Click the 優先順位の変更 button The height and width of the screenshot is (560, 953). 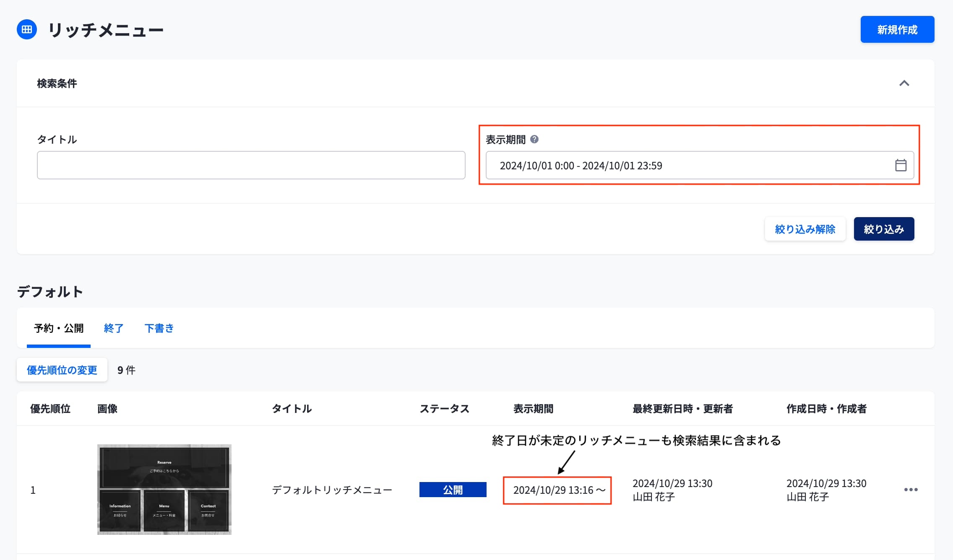[62, 370]
